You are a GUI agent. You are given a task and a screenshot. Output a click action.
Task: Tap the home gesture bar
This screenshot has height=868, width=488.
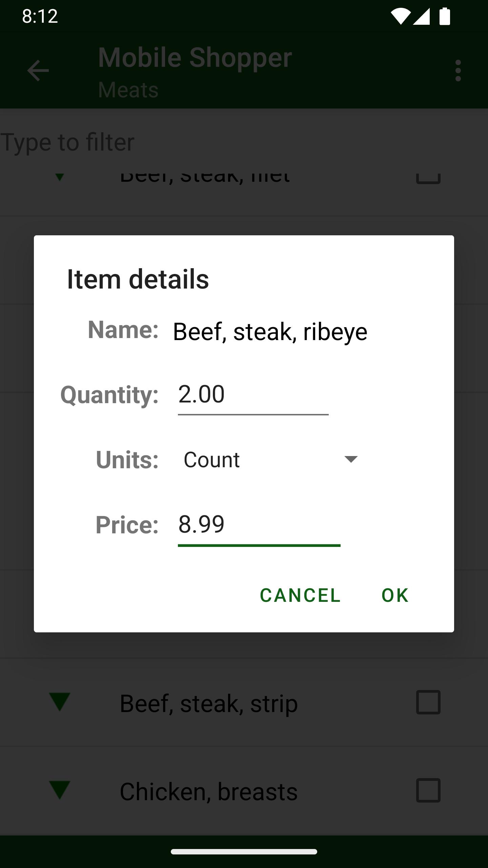click(x=244, y=852)
